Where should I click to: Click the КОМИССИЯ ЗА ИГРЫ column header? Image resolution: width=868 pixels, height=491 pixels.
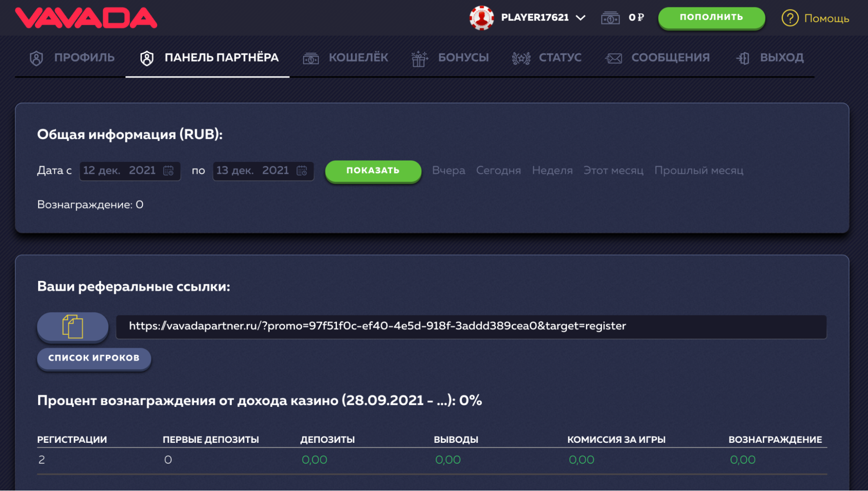click(x=616, y=439)
